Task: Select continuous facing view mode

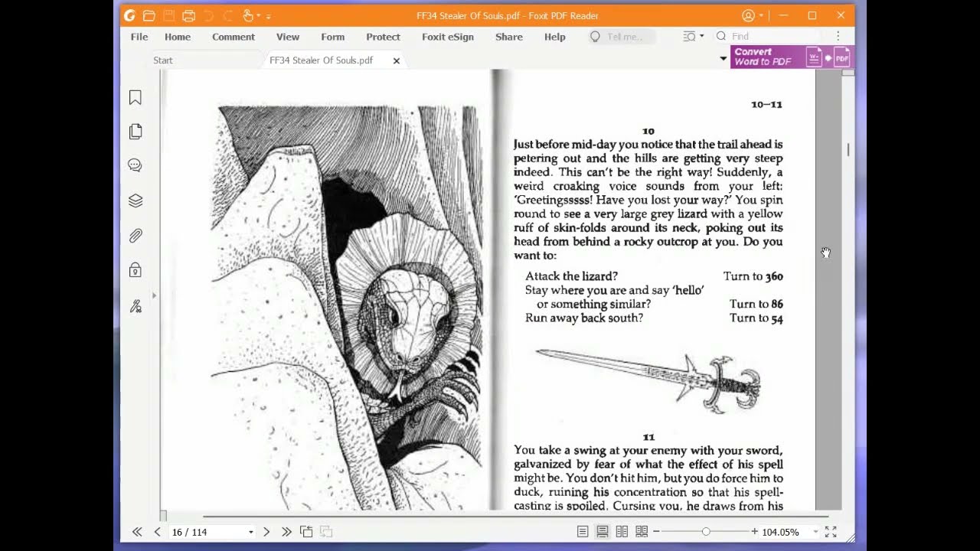Action: [x=642, y=532]
